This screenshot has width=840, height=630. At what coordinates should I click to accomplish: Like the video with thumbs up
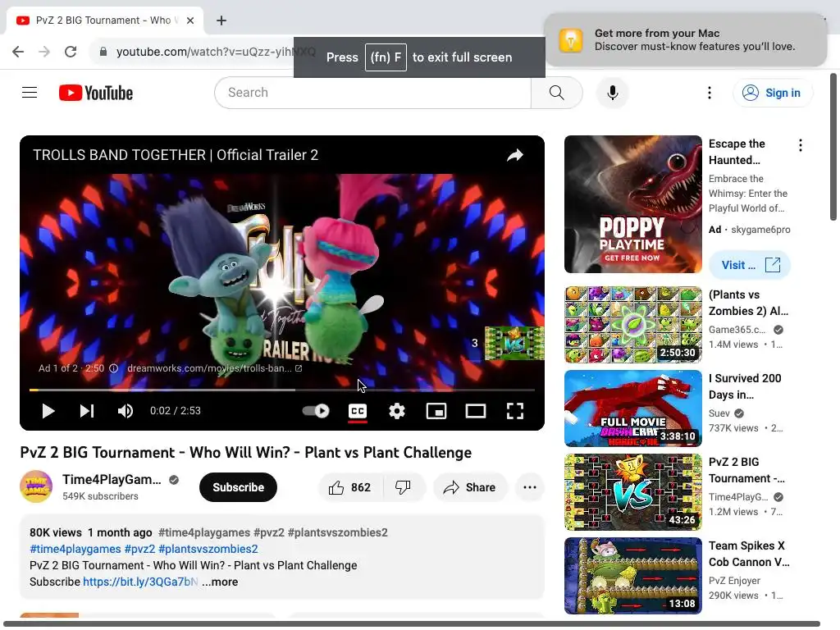pos(350,487)
